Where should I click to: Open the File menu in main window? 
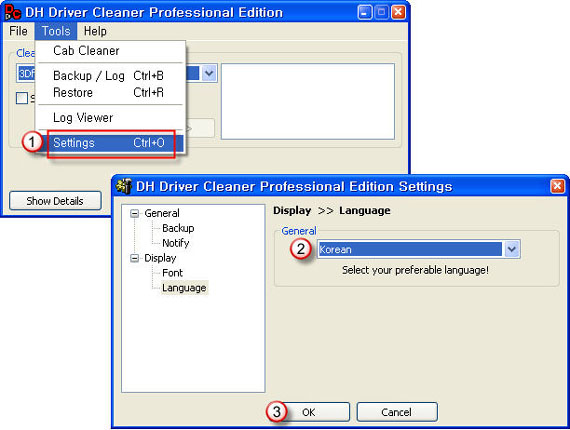pos(18,31)
